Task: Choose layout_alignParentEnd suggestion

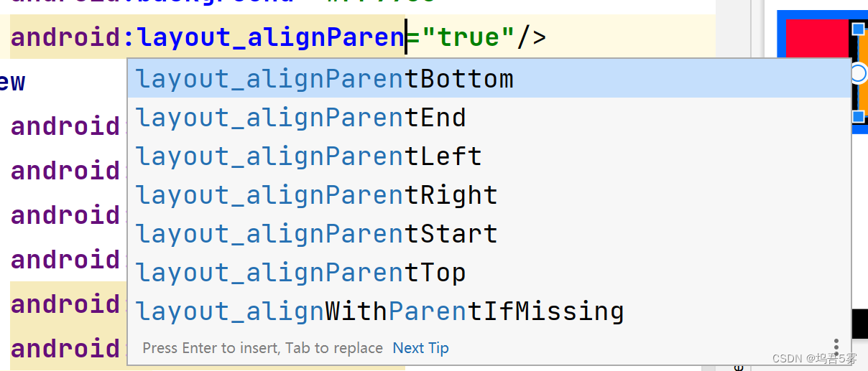Action: (301, 118)
